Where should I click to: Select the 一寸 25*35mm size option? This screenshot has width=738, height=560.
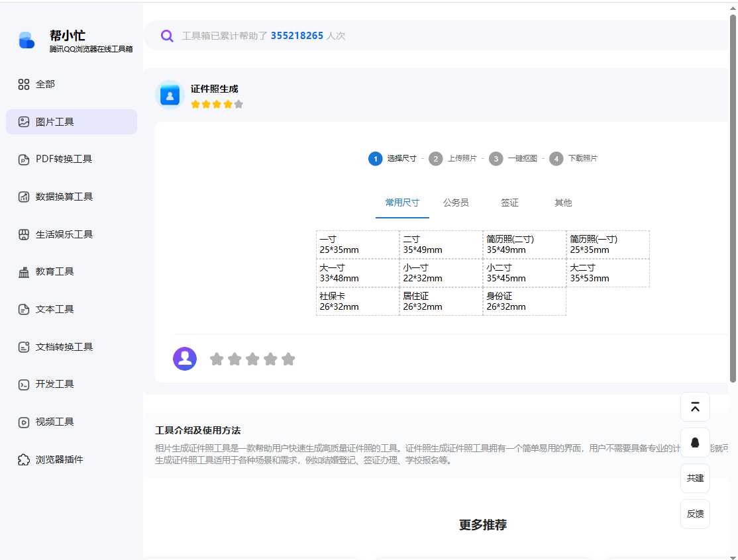point(358,244)
